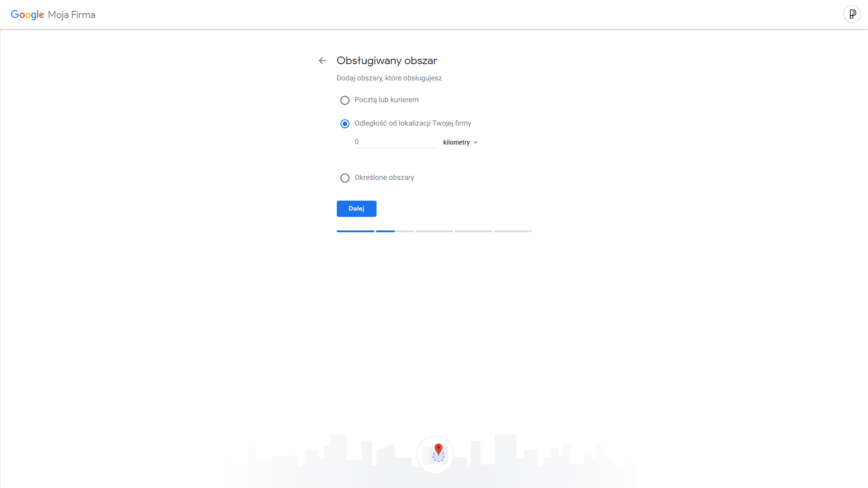This screenshot has height=488, width=868.
Task: Click the second progress bar segment
Action: click(x=395, y=231)
